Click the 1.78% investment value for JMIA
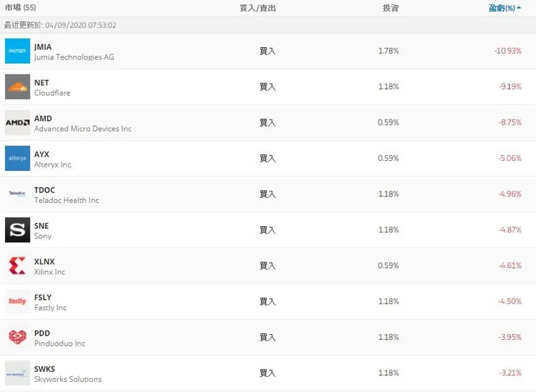The height and width of the screenshot is (392, 536). 388,51
